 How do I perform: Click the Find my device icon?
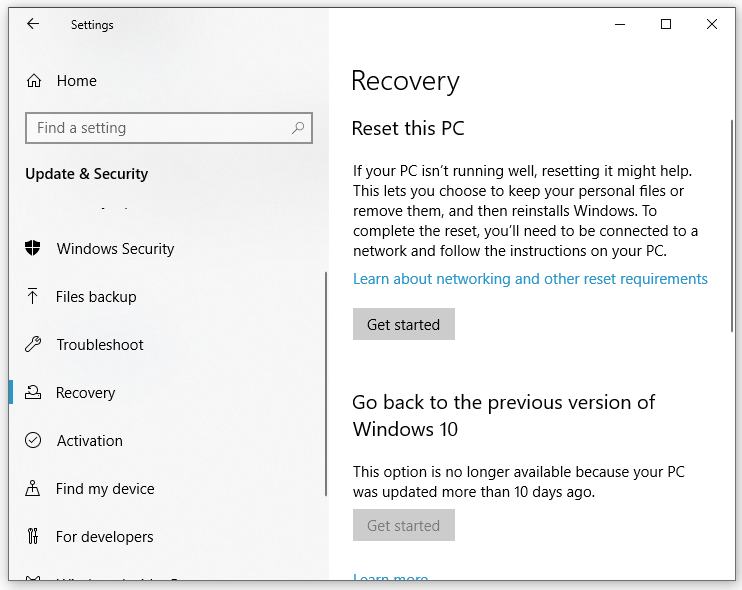[x=33, y=488]
